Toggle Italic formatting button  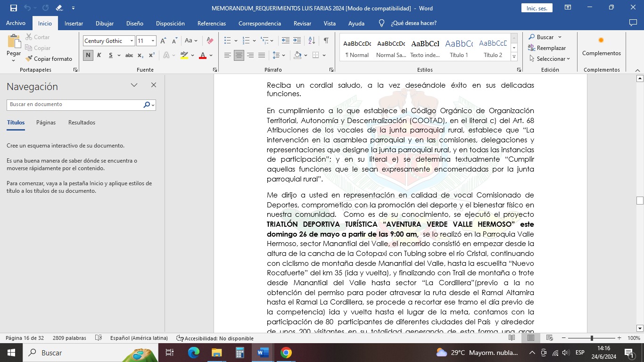pos(99,56)
